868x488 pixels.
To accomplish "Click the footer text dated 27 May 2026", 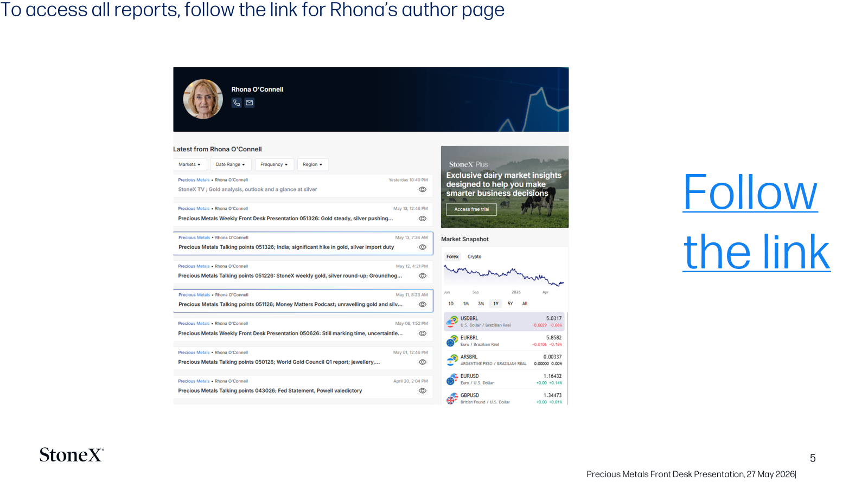I will click(691, 474).
